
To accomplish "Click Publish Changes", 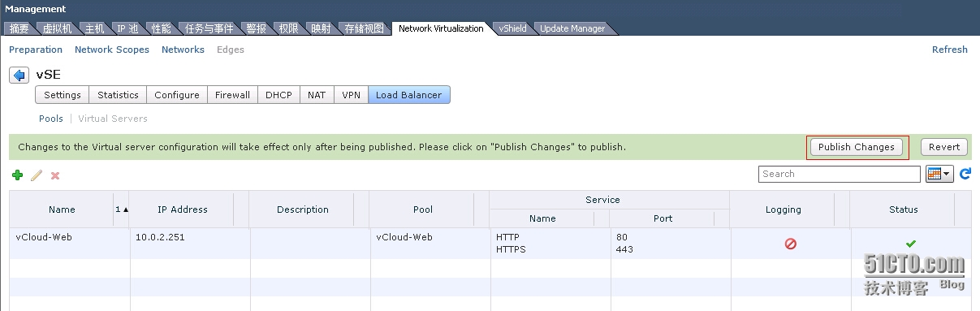I will [857, 147].
